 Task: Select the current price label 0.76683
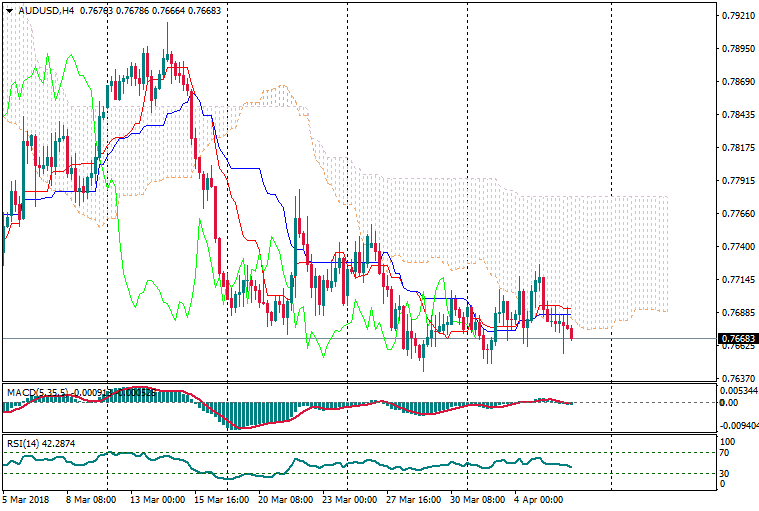coord(737,339)
